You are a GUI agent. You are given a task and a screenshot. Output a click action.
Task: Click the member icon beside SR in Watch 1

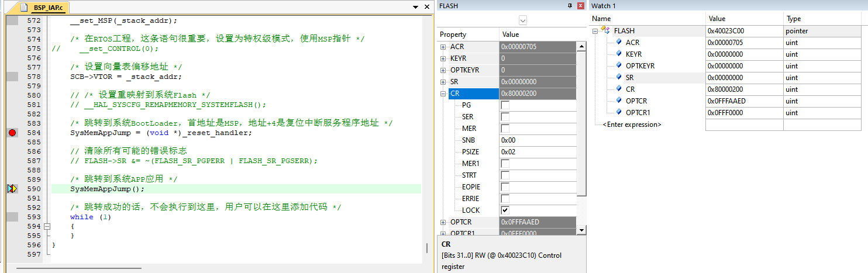(x=619, y=77)
